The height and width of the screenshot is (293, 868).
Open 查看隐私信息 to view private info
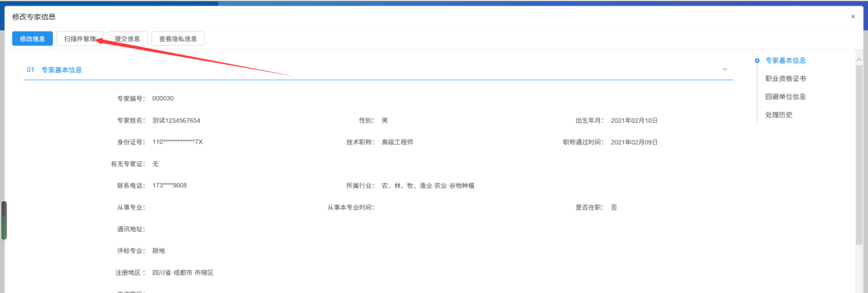(x=177, y=39)
